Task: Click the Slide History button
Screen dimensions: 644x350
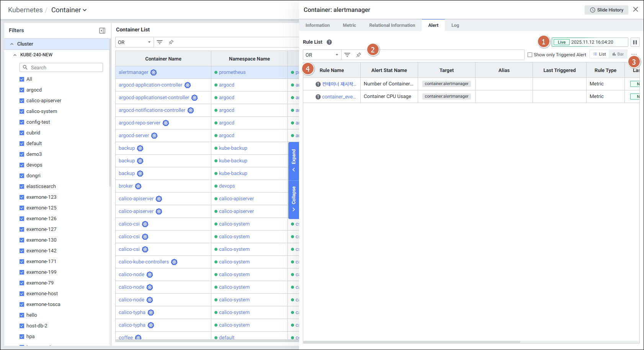Action: tap(606, 10)
